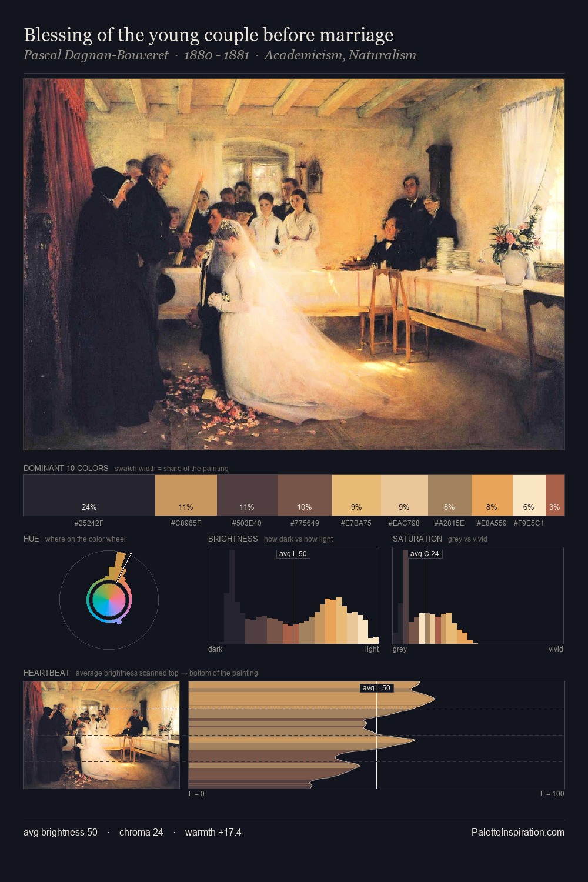Choose the #EAC798 light beige swatch

pos(405,495)
